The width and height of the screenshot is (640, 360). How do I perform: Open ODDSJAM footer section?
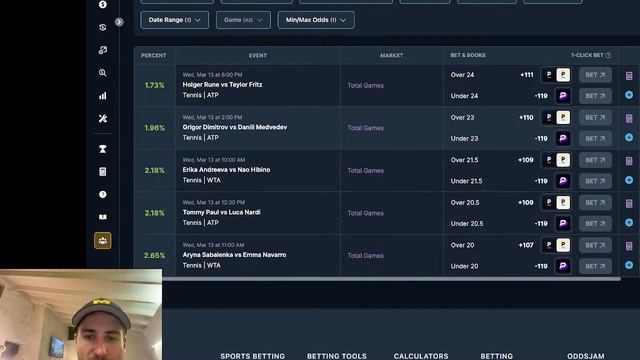(x=586, y=356)
